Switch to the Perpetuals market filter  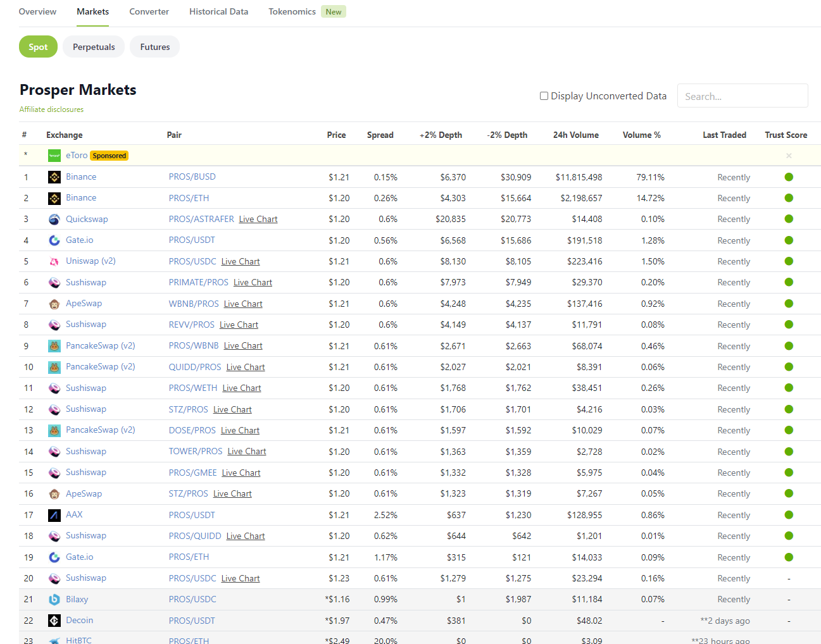pyautogui.click(x=94, y=47)
